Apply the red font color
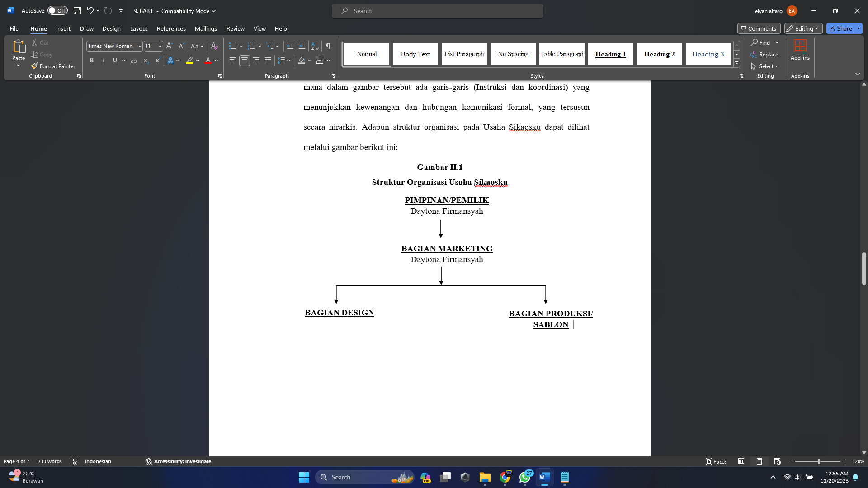The image size is (868, 488). [208, 61]
